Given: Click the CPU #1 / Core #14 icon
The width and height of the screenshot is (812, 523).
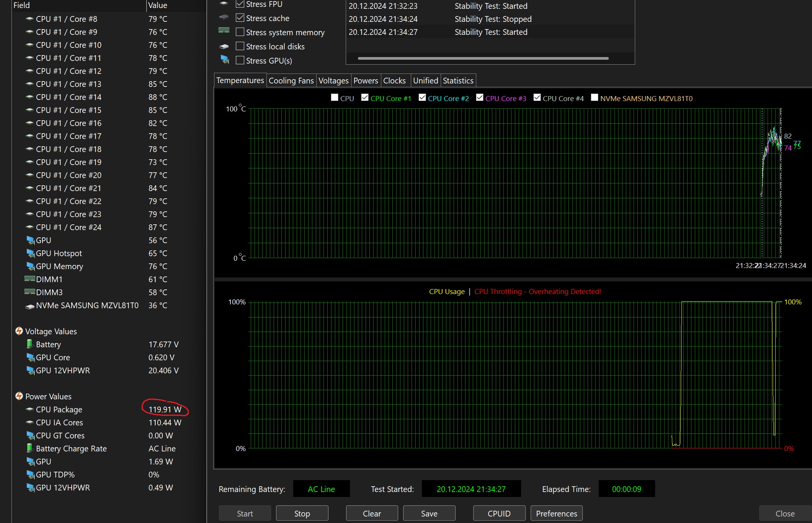Looking at the screenshot, I should [29, 97].
